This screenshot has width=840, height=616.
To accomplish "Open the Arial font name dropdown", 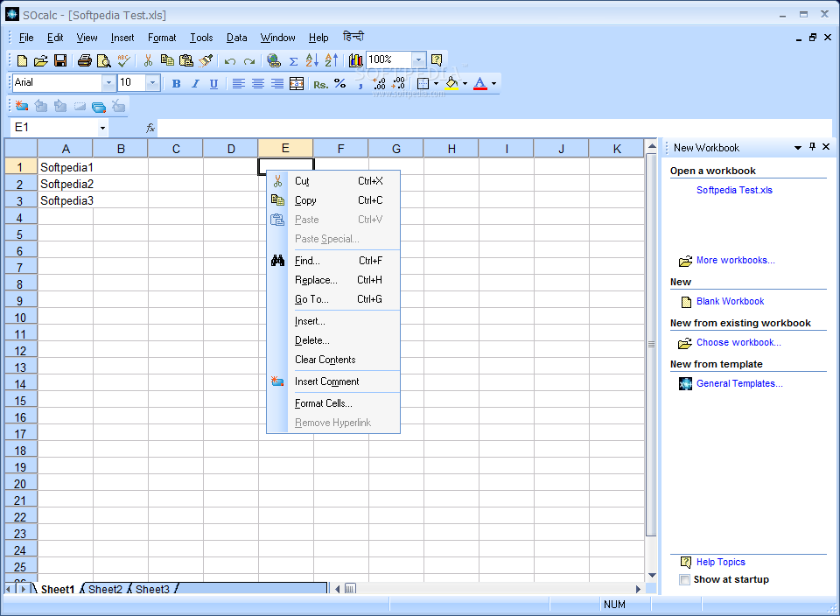I will pos(108,83).
